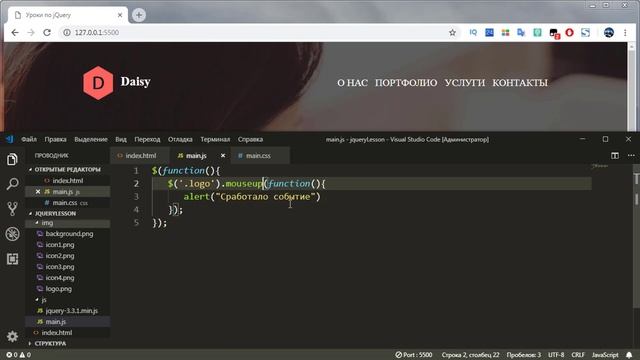Click the IQ extension icon
This screenshot has height=360, width=640.
click(473, 32)
